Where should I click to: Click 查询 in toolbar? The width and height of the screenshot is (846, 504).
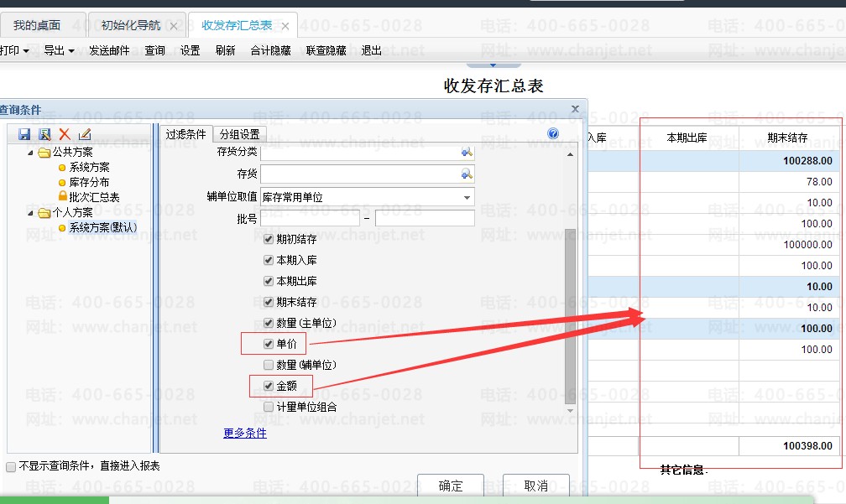click(154, 50)
